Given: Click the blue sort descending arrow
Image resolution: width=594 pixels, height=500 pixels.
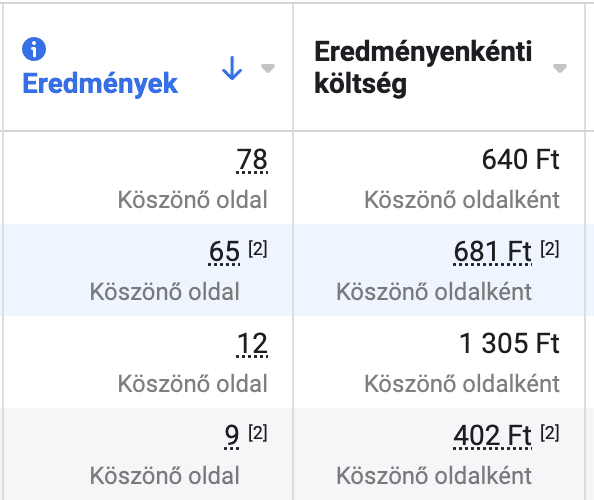Looking at the screenshot, I should tap(232, 68).
